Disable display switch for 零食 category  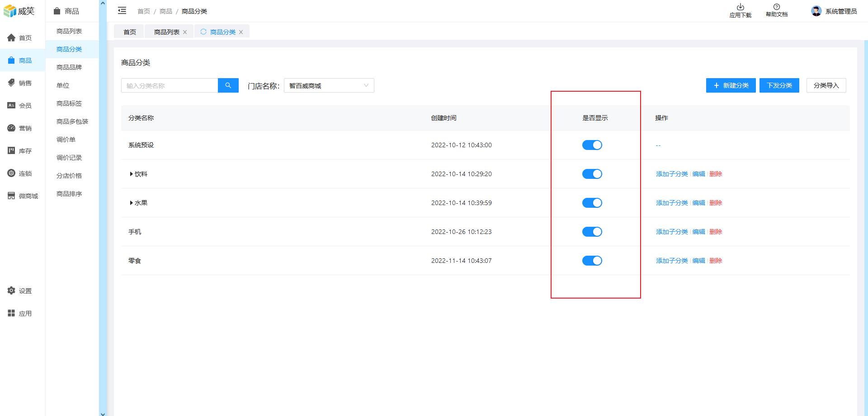coord(592,261)
